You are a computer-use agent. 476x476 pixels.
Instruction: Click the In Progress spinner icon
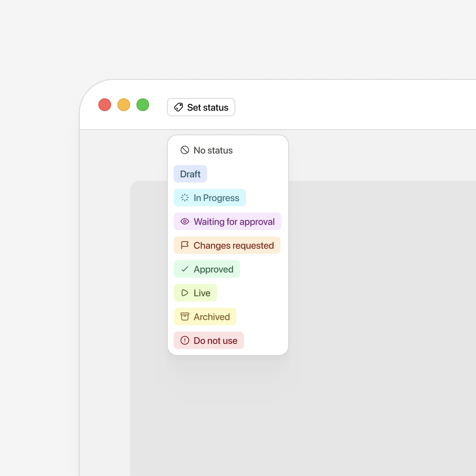[x=185, y=198]
